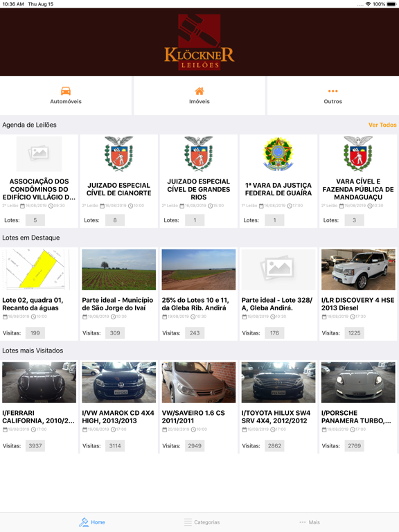Open JUIZADO ESPECIAL CÍVEL DE CIANORTE auction
Screen dimensions: 399x532
pos(118,189)
